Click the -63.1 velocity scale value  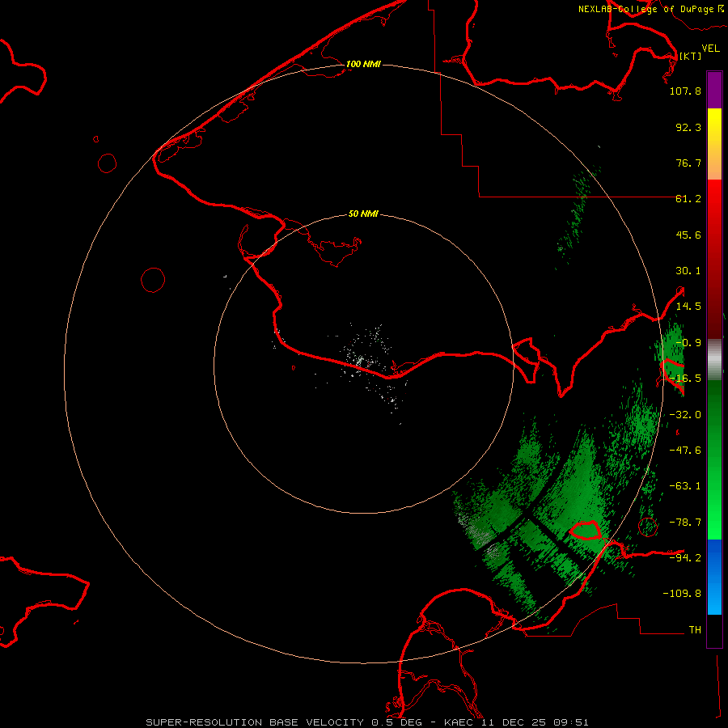pyautogui.click(x=685, y=486)
